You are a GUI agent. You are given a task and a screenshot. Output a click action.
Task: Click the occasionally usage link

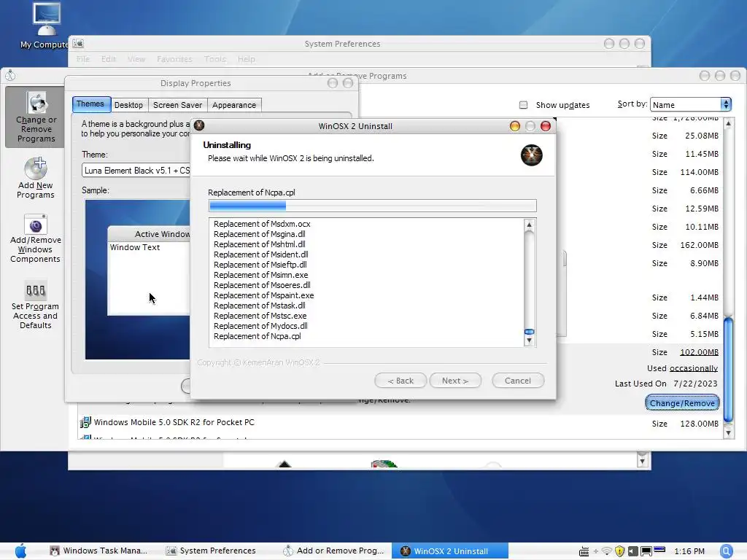click(693, 368)
